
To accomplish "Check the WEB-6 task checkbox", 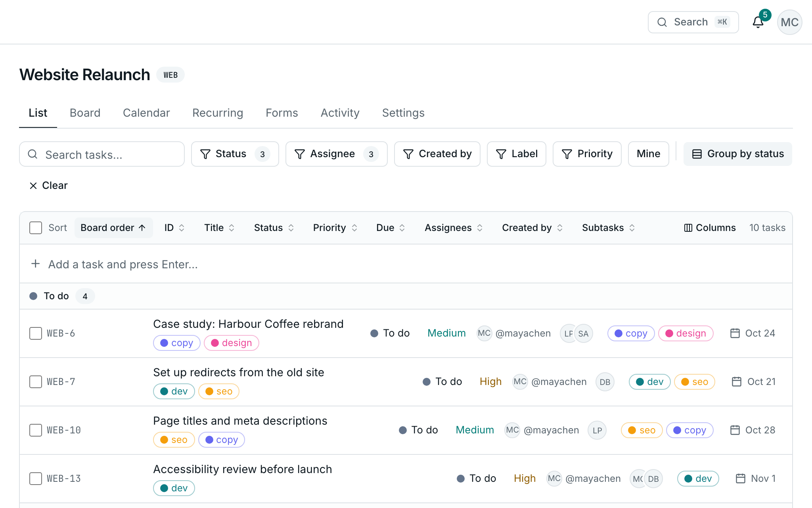I will (36, 333).
